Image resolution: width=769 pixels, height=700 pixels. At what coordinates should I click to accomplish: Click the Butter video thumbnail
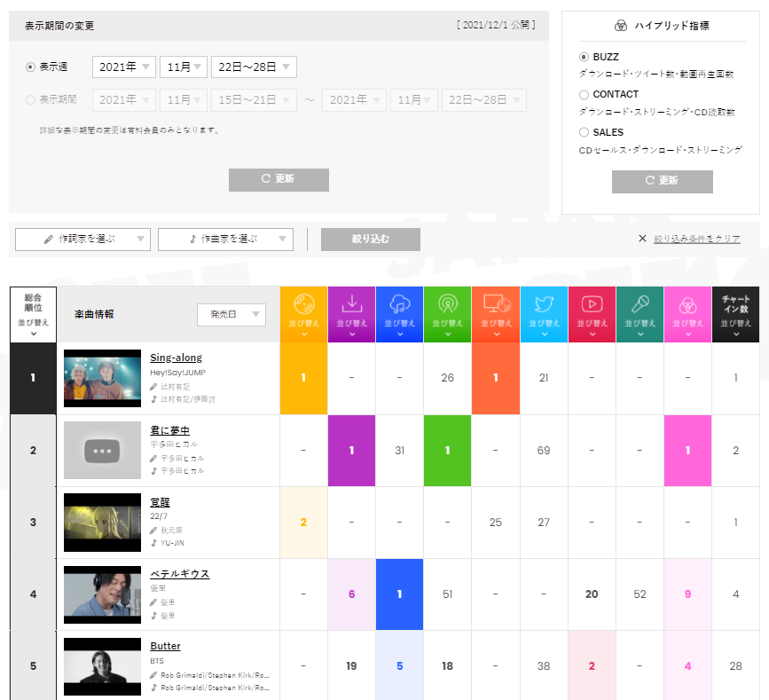[103, 666]
